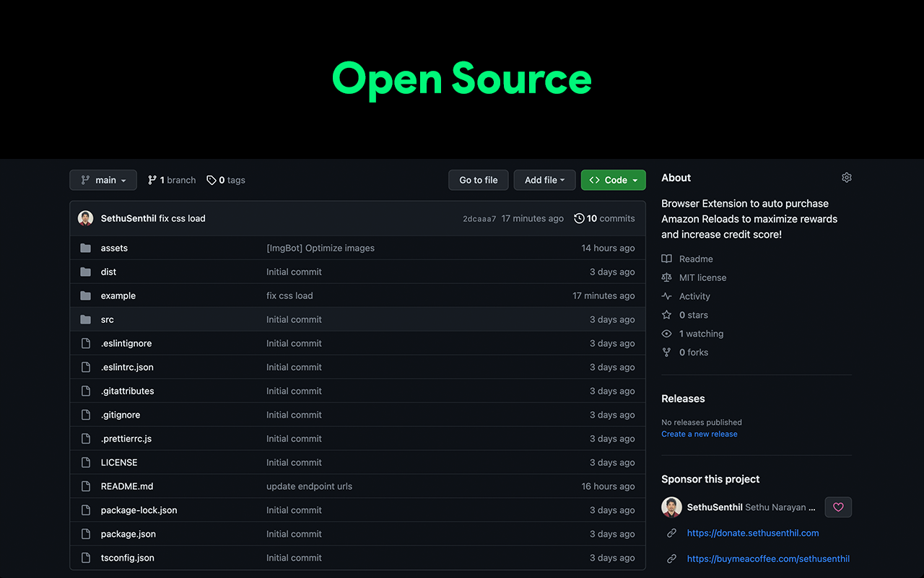Image resolution: width=924 pixels, height=578 pixels.
Task: Open the Readme link in About
Action: 696,259
